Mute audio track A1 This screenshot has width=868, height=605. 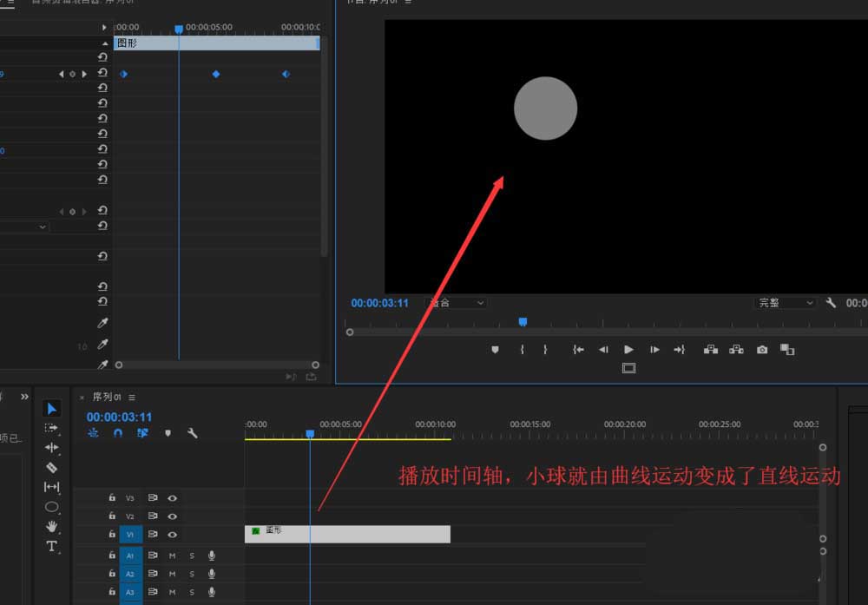tap(173, 555)
